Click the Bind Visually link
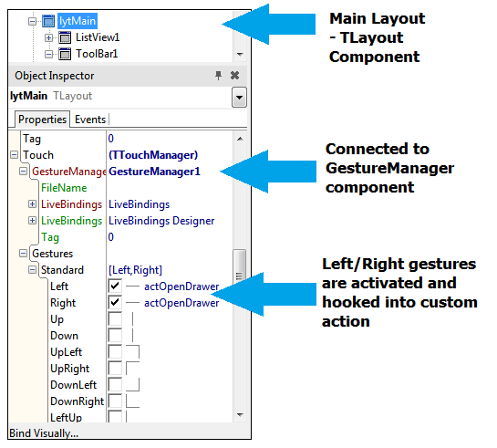The width and height of the screenshot is (497, 448). (x=44, y=433)
